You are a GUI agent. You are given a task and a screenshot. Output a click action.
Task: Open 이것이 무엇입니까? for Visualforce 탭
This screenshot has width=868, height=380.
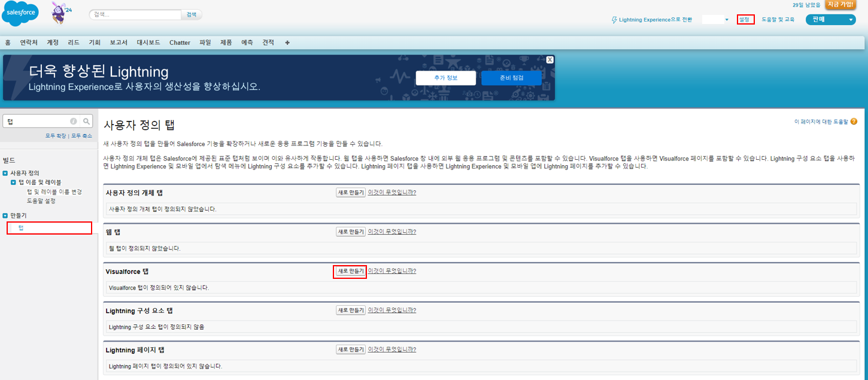tap(391, 270)
